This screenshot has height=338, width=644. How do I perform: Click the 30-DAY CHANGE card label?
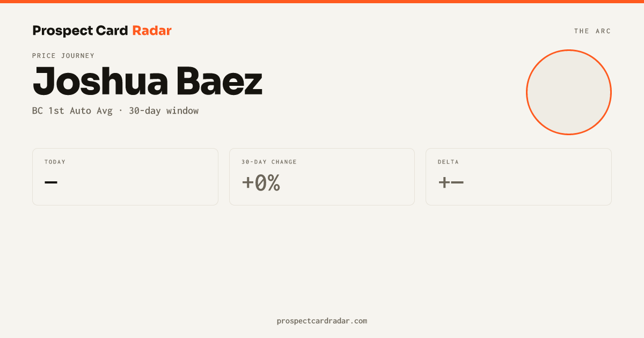tap(269, 162)
